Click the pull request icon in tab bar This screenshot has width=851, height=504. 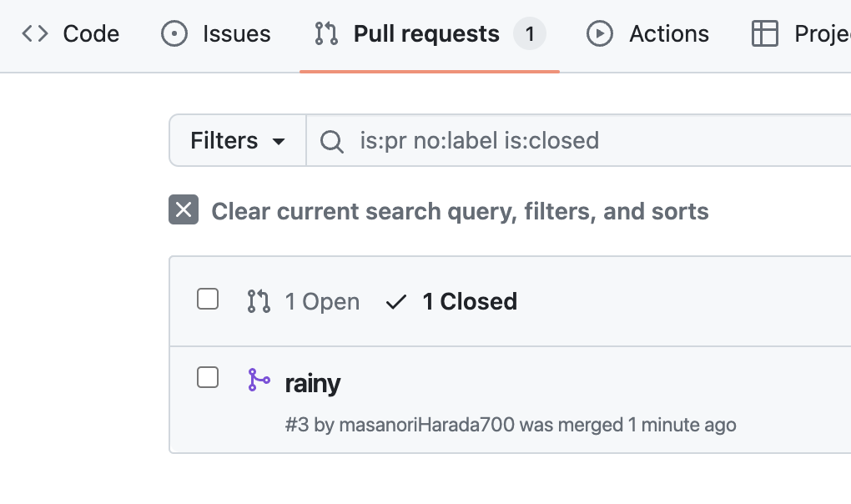click(x=326, y=33)
